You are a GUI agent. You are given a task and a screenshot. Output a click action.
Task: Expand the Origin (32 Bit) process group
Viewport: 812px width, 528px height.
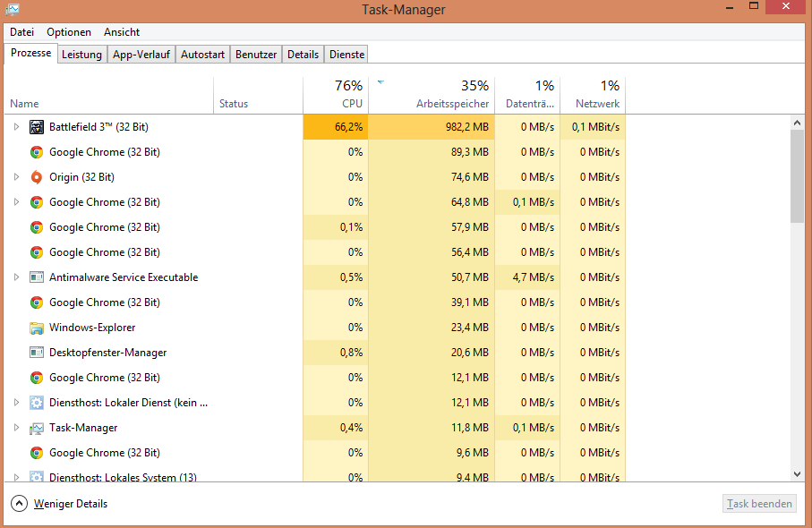(17, 177)
